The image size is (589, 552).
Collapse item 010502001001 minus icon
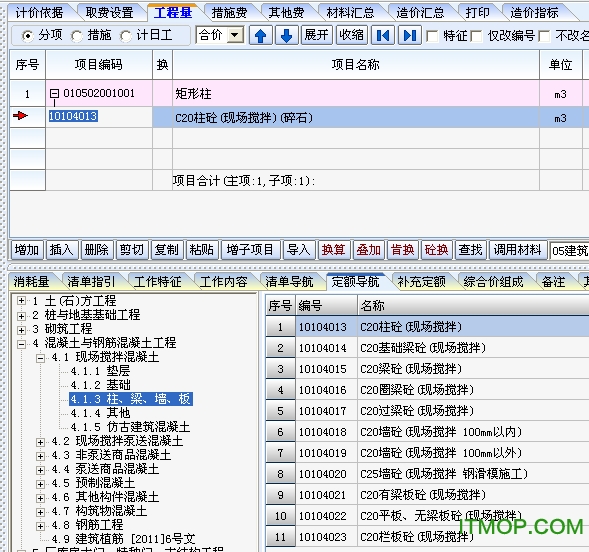click(x=54, y=93)
